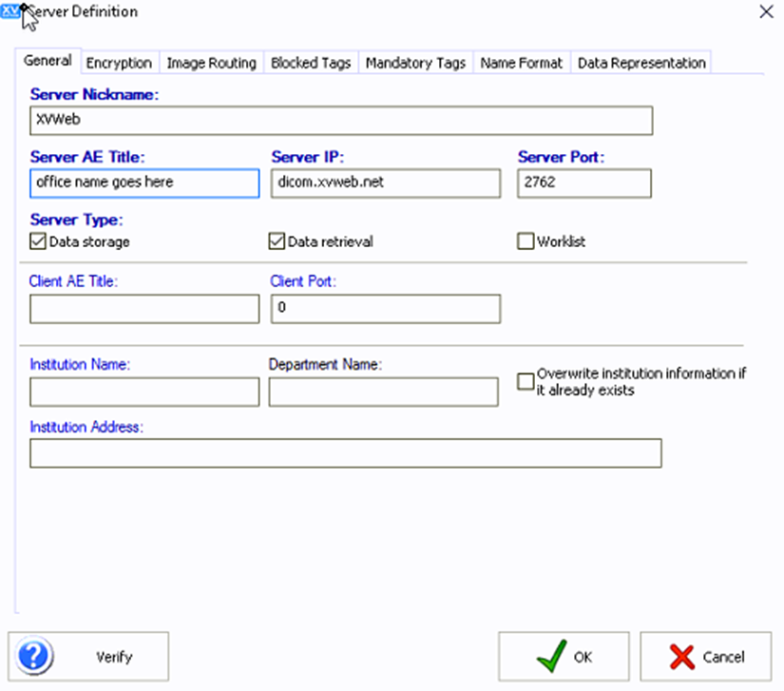Select the Blocked Tags tab

click(x=311, y=63)
